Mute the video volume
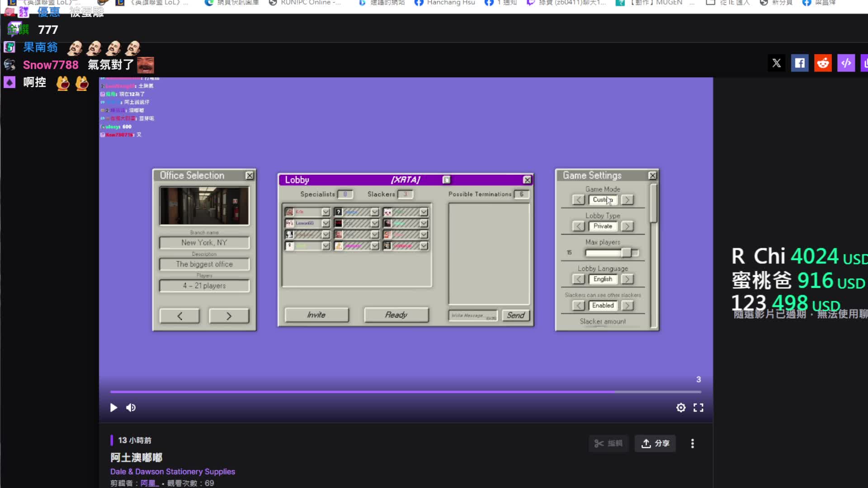The height and width of the screenshot is (488, 868). (131, 408)
